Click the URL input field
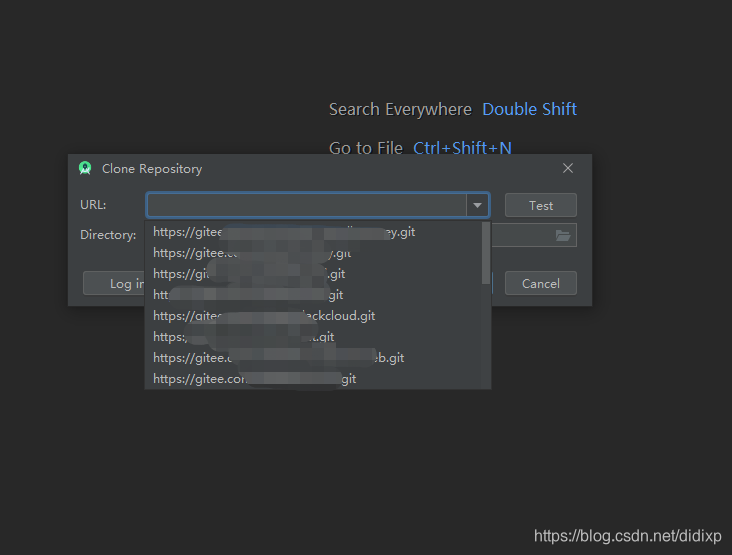Image resolution: width=732 pixels, height=555 pixels. pyautogui.click(x=307, y=205)
